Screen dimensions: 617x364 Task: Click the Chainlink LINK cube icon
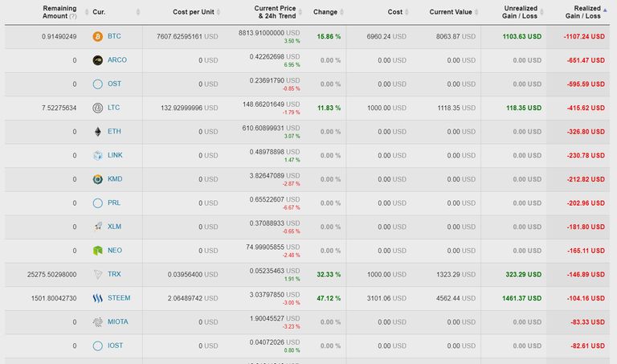click(x=97, y=155)
